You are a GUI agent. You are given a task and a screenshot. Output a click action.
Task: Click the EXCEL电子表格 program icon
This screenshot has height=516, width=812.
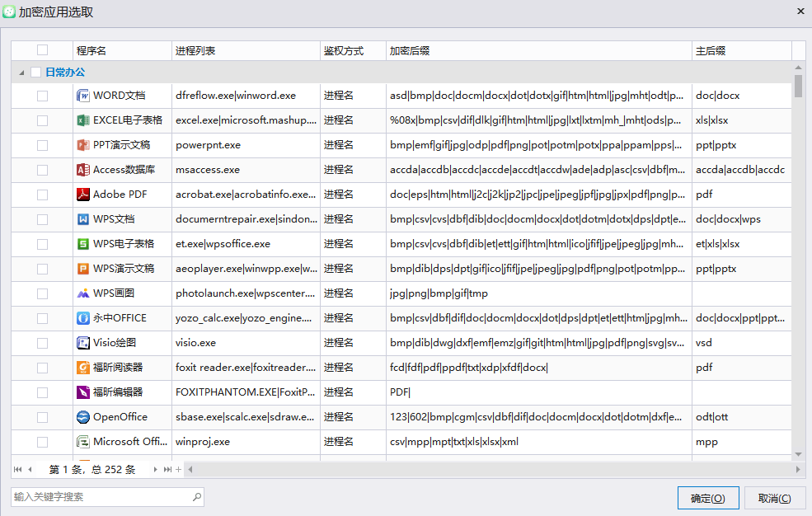click(x=83, y=120)
